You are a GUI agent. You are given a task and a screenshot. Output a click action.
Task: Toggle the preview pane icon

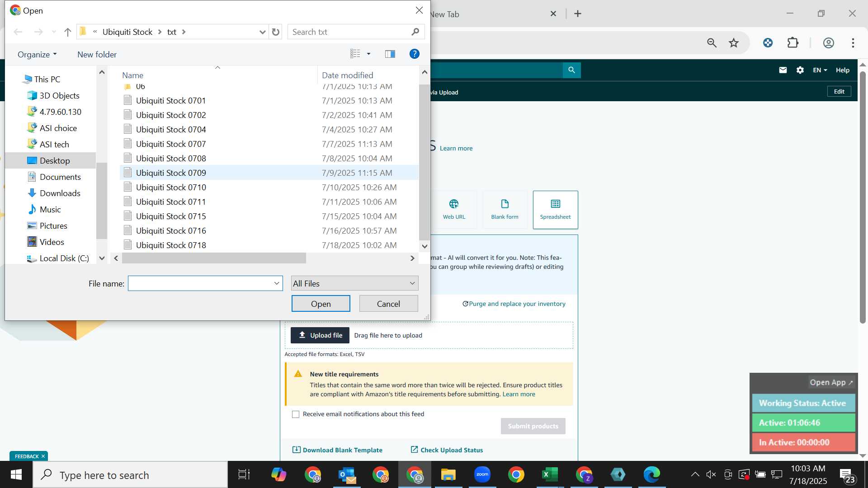point(390,54)
